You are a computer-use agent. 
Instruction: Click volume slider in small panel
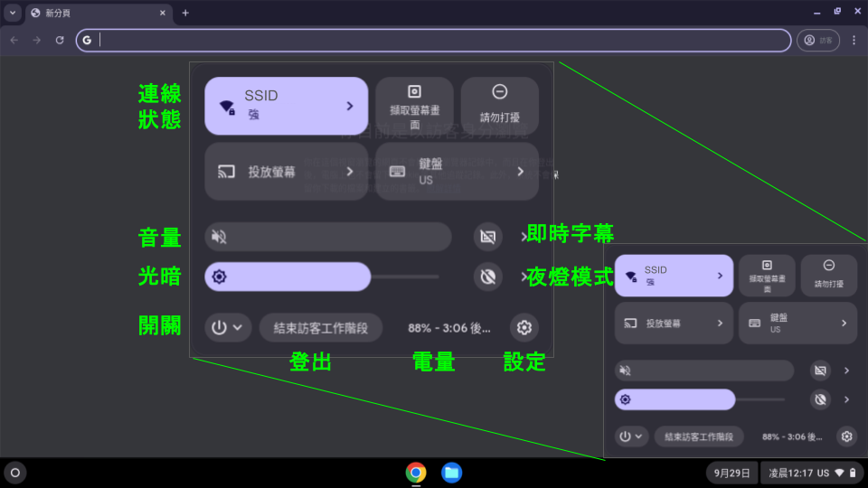[x=704, y=371]
